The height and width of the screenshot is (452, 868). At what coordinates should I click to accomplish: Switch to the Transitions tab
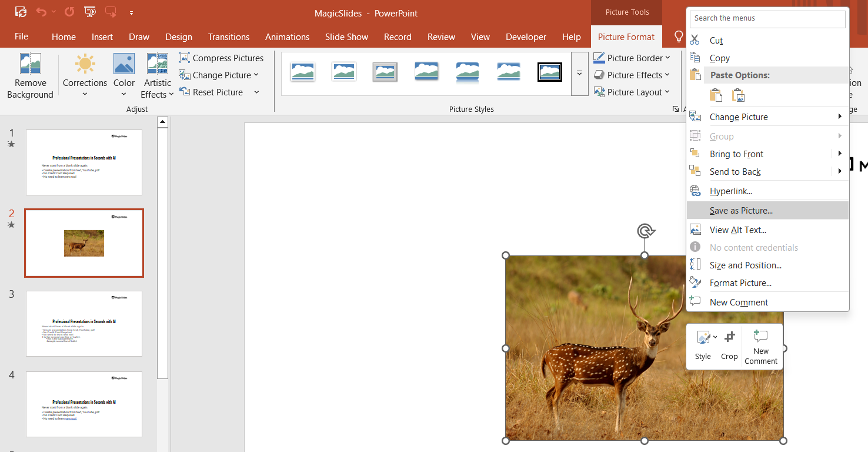point(228,36)
